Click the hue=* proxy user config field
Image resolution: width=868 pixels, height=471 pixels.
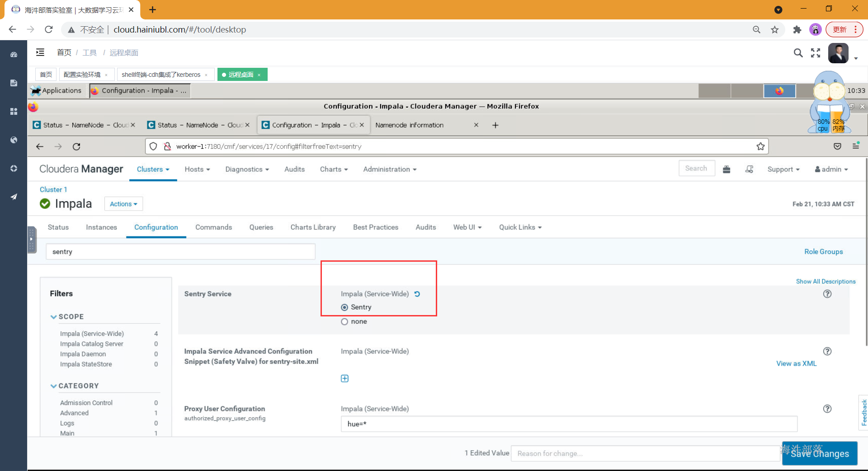(569, 424)
